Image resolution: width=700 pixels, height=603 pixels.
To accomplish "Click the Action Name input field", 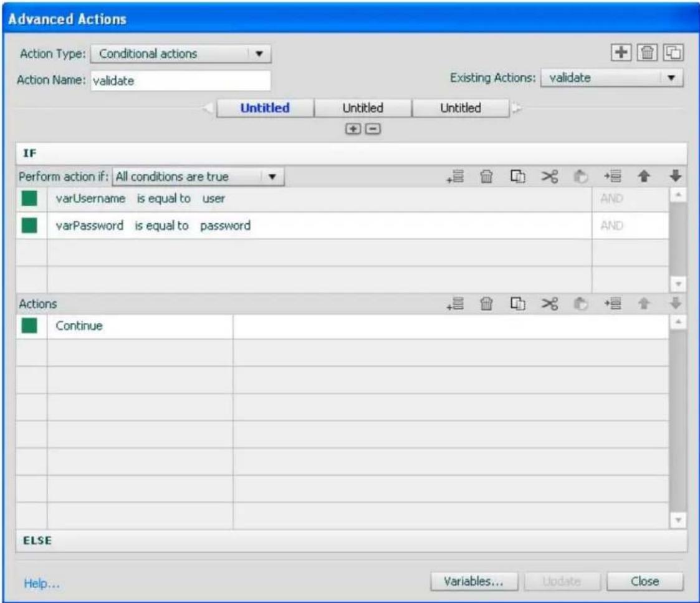I will pyautogui.click(x=181, y=81).
